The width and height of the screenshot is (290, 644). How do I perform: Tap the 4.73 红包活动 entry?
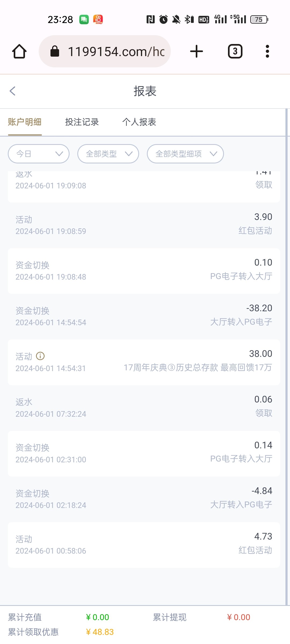[x=144, y=545]
